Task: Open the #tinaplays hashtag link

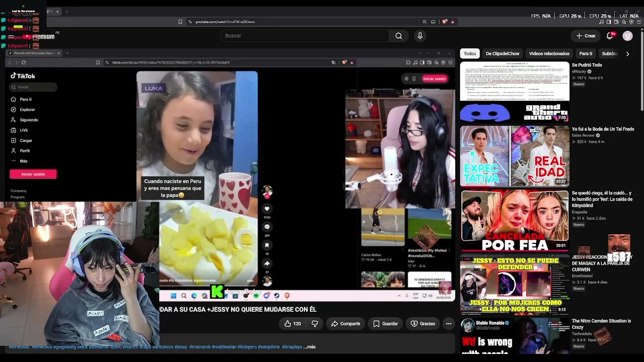Action: 292,347
